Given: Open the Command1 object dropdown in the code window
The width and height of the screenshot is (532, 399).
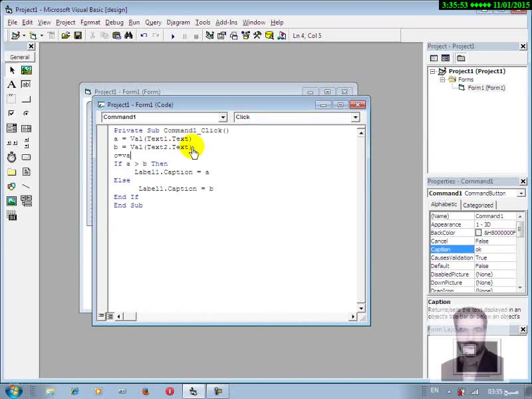Looking at the screenshot, I should click(223, 117).
